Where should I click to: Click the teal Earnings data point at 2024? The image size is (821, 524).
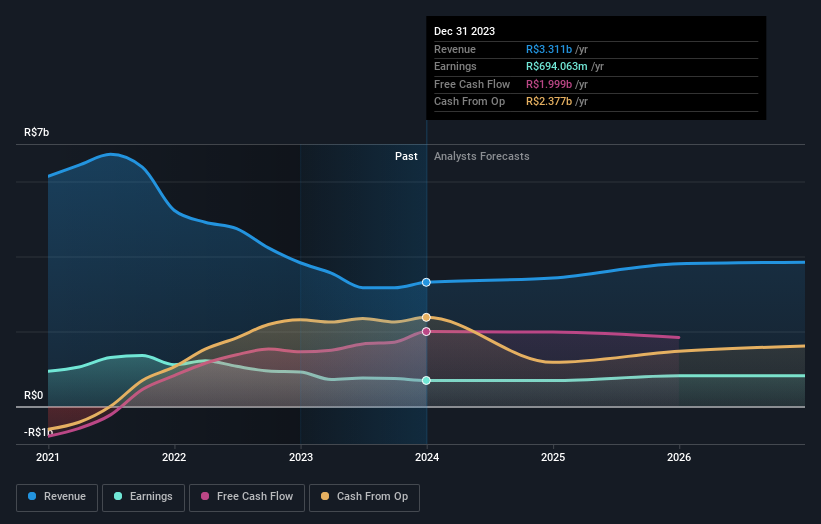tap(426, 381)
